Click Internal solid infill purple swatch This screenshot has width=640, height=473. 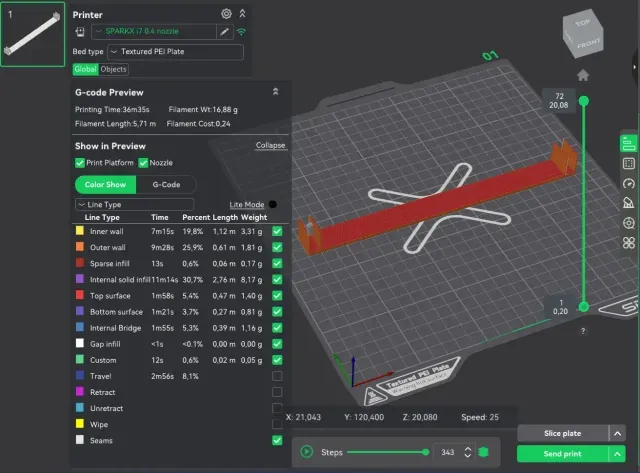pos(80,279)
